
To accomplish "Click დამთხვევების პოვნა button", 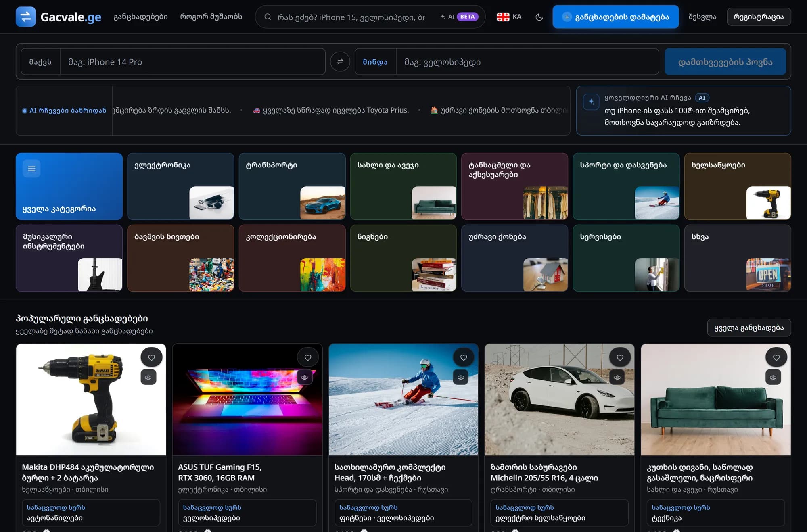I will coord(725,62).
